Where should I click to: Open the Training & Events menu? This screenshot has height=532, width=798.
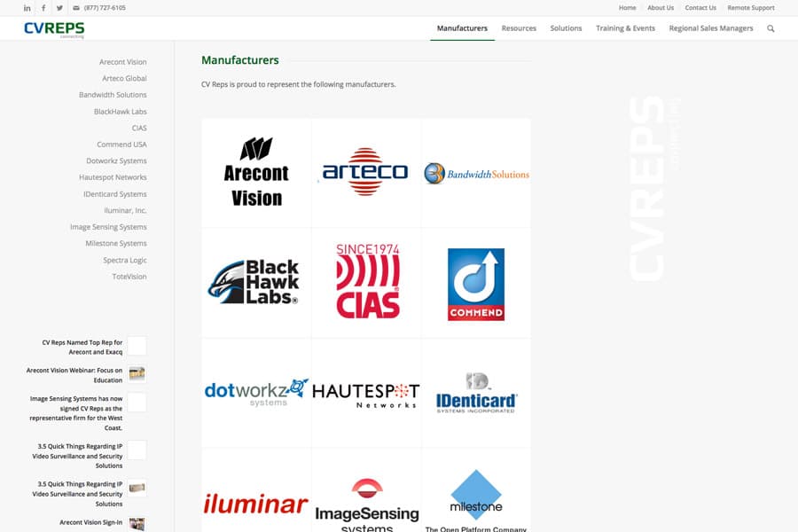tap(625, 28)
